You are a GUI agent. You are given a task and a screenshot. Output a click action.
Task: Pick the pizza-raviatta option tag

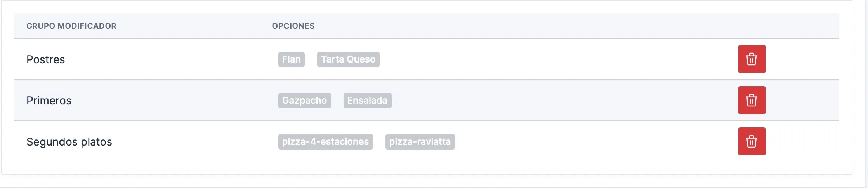(420, 142)
